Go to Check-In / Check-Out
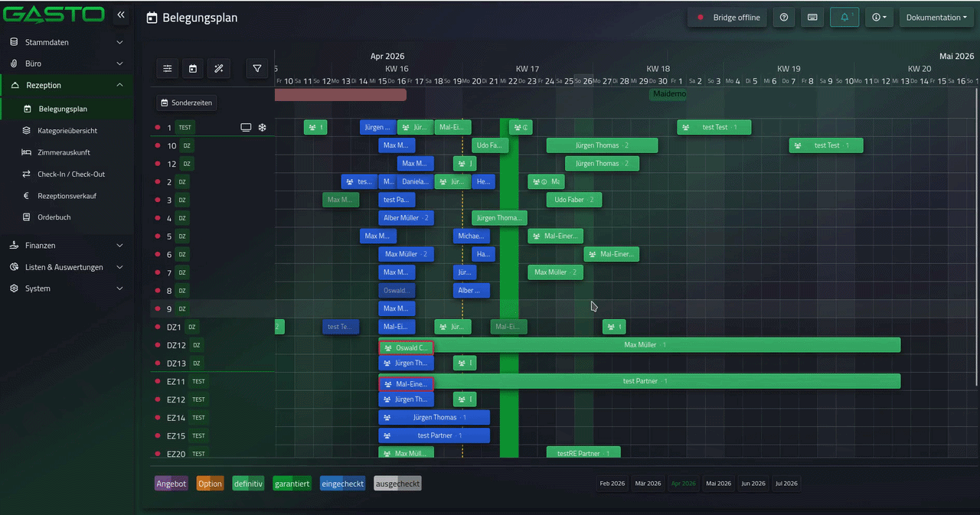Screen dimensions: 980x515 coord(67,174)
